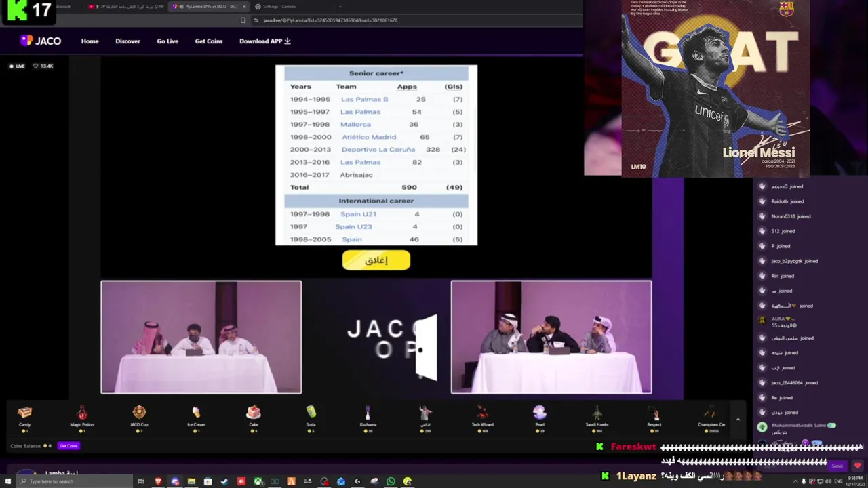Send the Cake gift

pyautogui.click(x=254, y=416)
